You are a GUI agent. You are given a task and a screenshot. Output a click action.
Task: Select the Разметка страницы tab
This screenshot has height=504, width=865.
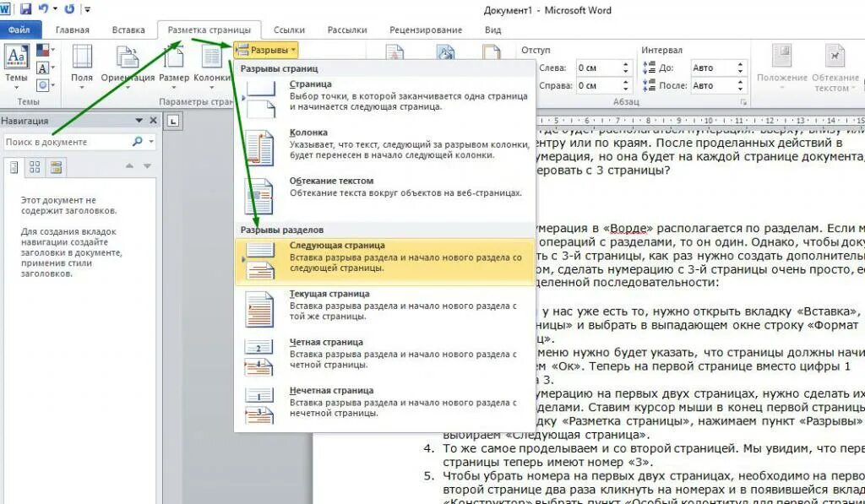[x=209, y=30]
